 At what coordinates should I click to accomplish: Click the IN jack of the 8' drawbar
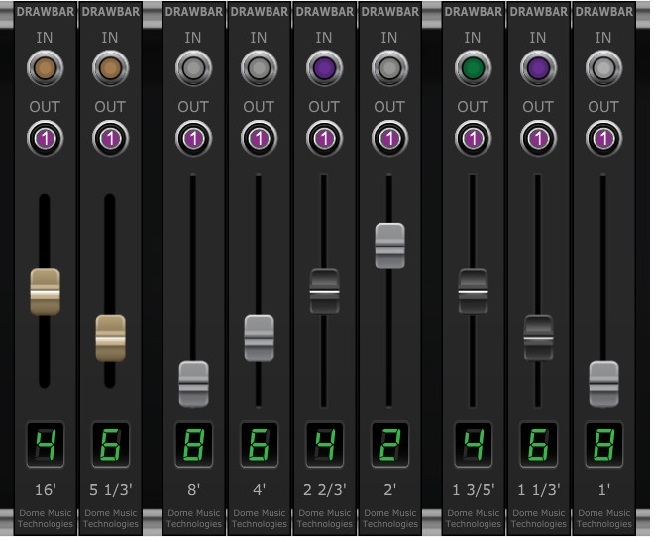(x=193, y=68)
